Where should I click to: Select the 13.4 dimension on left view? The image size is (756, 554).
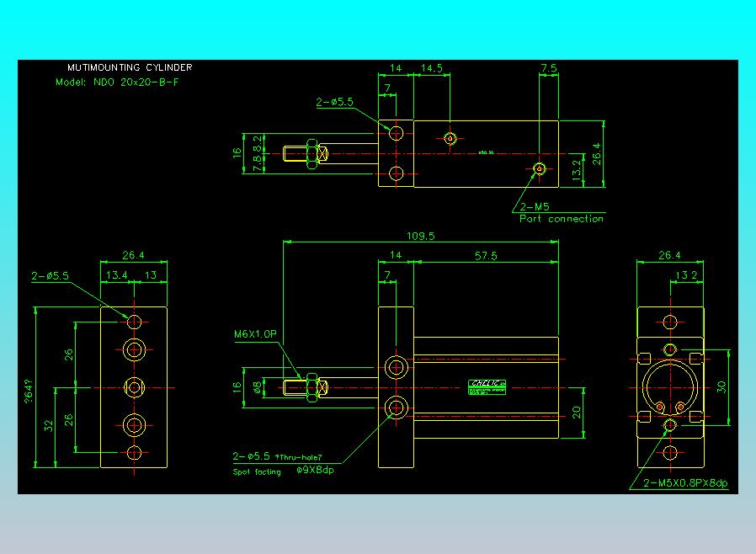pyautogui.click(x=116, y=274)
